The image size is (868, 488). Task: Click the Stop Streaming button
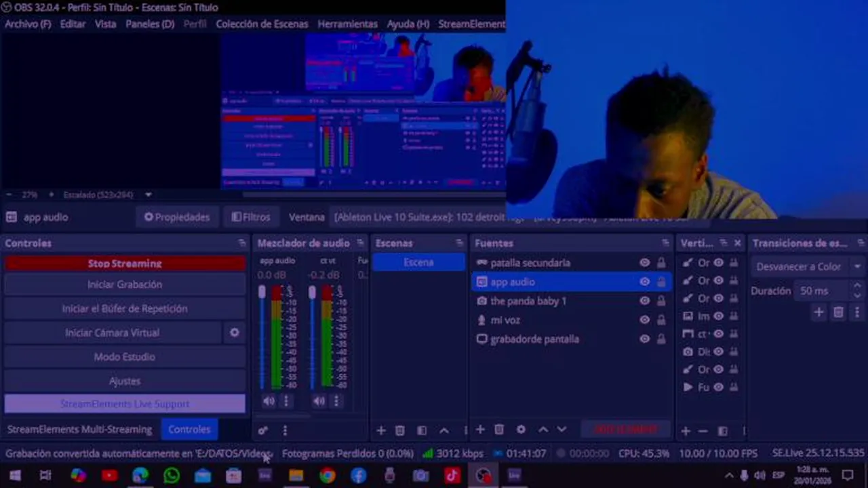point(125,263)
